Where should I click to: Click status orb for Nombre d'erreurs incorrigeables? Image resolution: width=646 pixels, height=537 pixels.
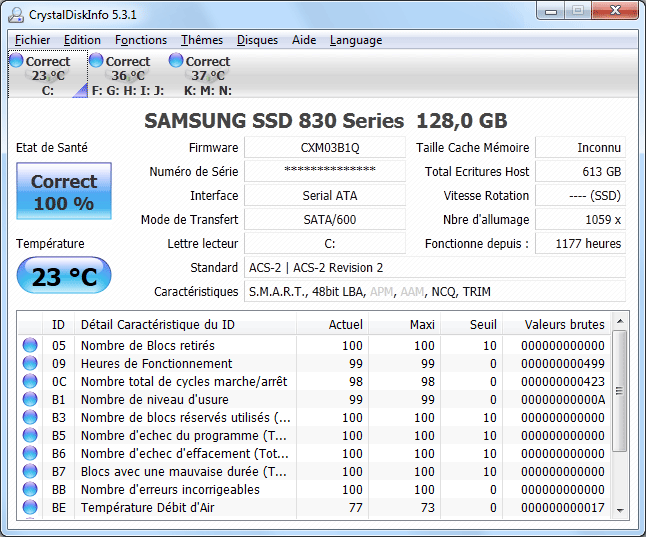(30, 489)
